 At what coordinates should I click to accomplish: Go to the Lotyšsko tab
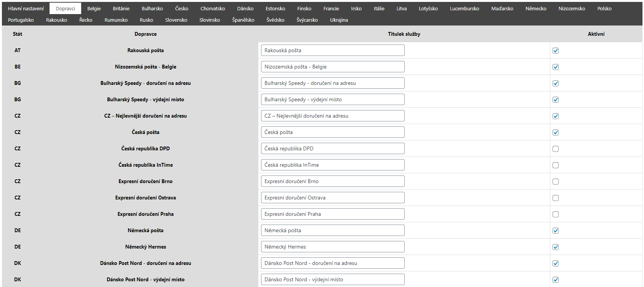point(428,8)
